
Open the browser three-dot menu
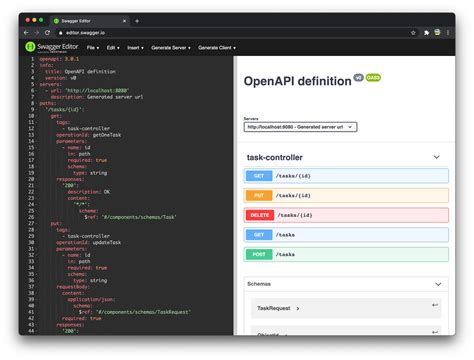pos(448,33)
